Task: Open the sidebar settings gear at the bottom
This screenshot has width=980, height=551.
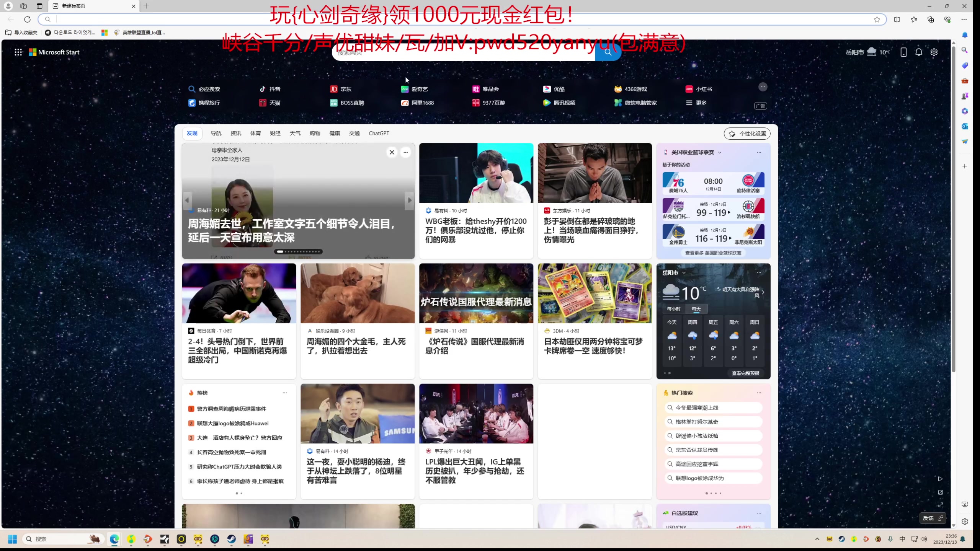Action: tap(964, 521)
